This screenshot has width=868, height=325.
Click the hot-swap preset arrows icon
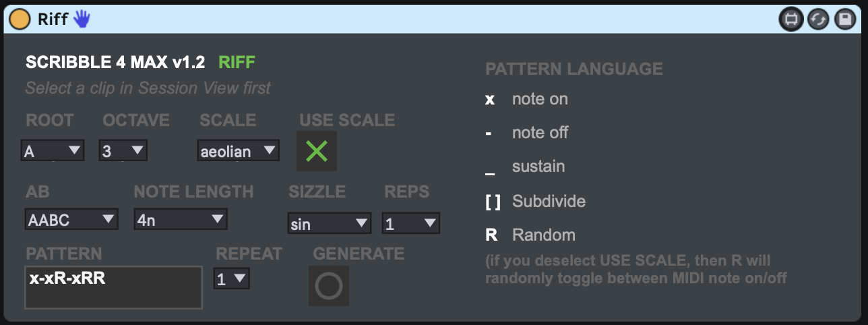point(817,20)
